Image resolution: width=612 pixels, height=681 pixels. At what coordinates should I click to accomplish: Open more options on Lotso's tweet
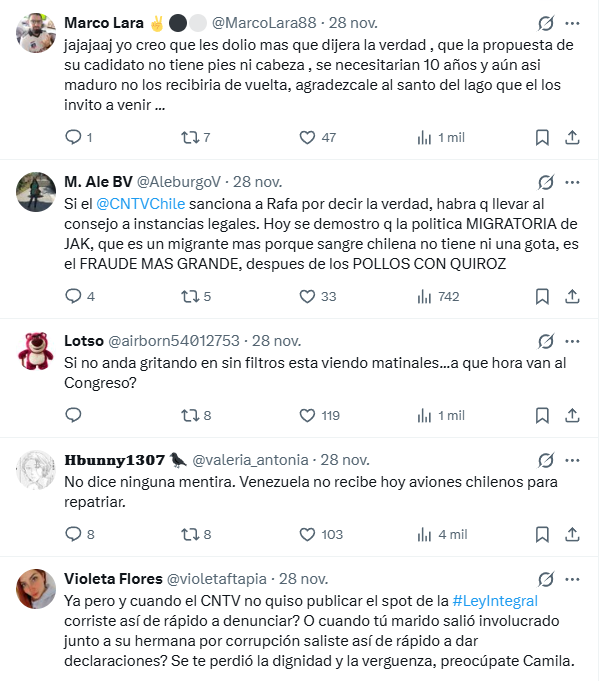[x=572, y=340]
